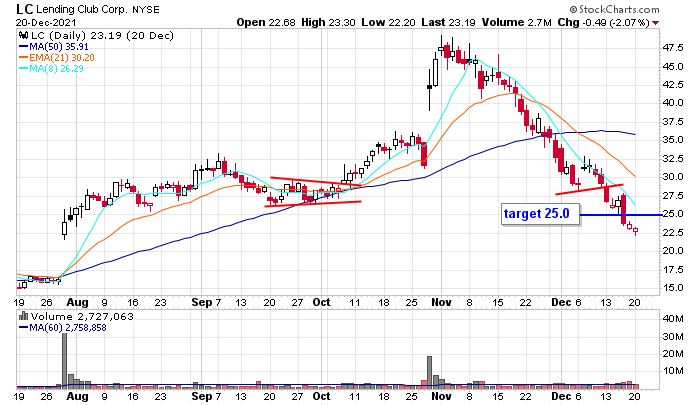Click the late-October volume spike bar

click(x=429, y=372)
